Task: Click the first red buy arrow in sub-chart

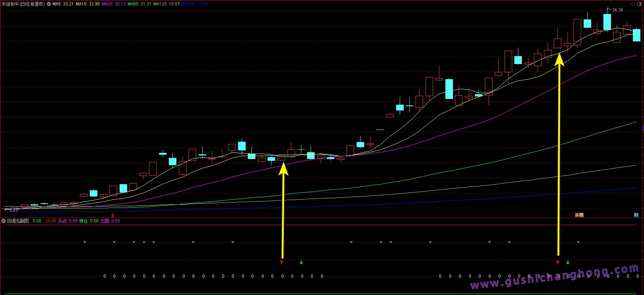Action: pyautogui.click(x=282, y=262)
